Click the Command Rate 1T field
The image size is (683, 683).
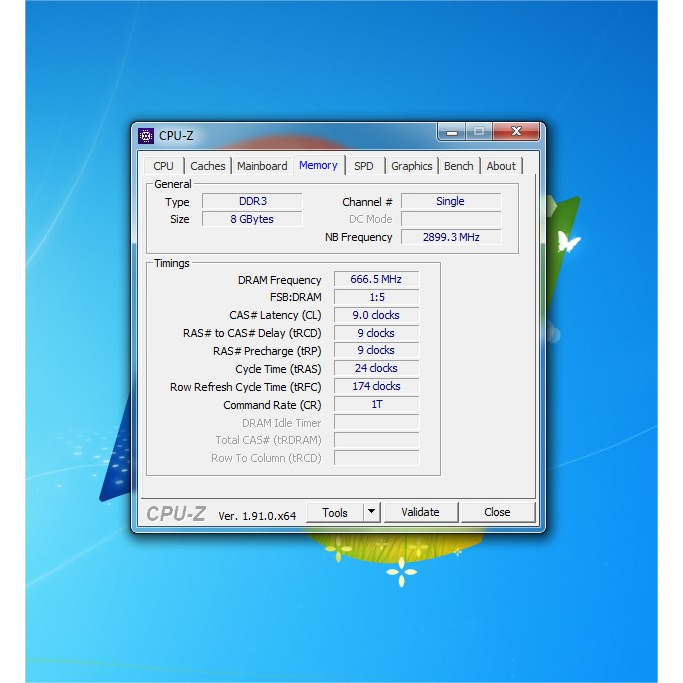376,405
